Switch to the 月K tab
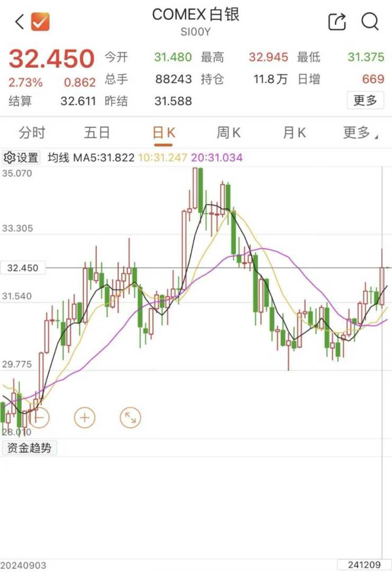392x572 pixels. 294,133
